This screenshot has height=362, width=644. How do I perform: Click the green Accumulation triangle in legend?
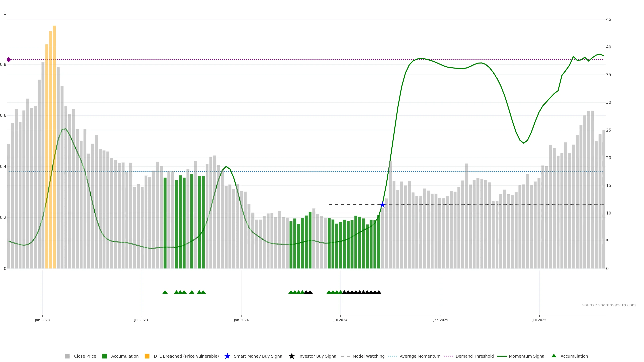[x=554, y=356]
